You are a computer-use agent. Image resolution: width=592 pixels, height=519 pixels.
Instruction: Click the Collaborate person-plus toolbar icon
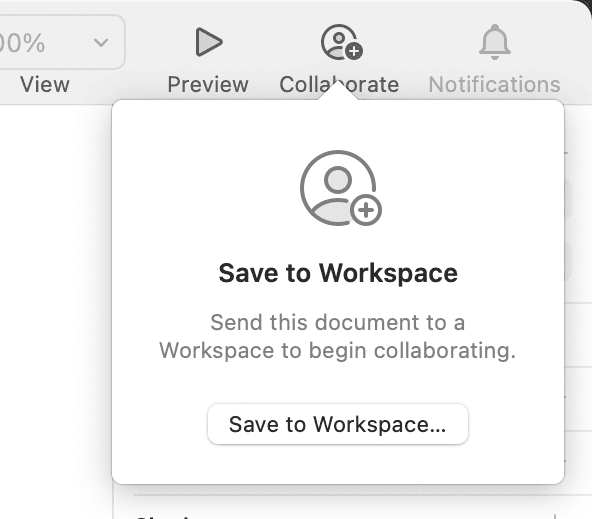click(x=342, y=42)
